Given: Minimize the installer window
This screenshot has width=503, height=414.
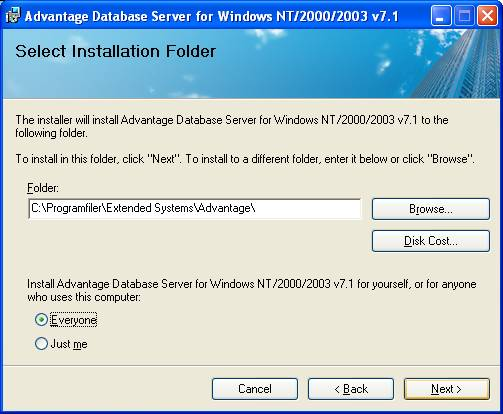Looking at the screenshot, I should click(x=441, y=16).
